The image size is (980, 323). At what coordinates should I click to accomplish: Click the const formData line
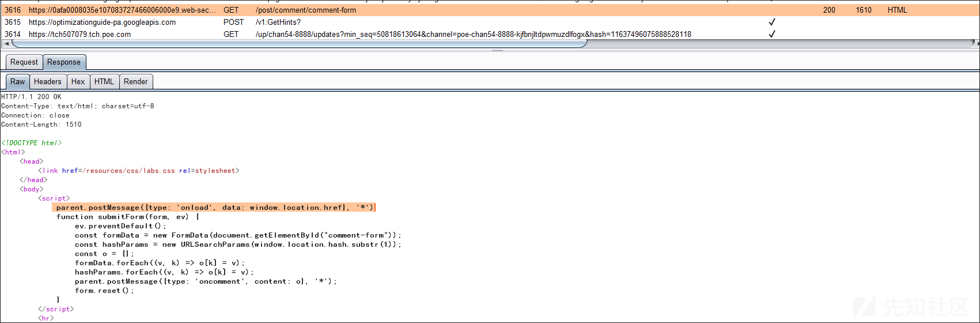[238, 235]
